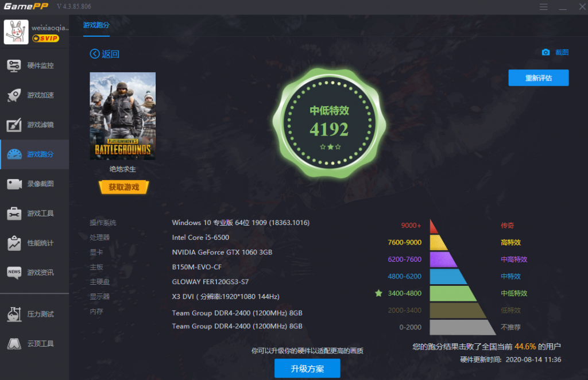Screen dimensions: 588x380
Task: Close the GamePP window
Action: 582,7
